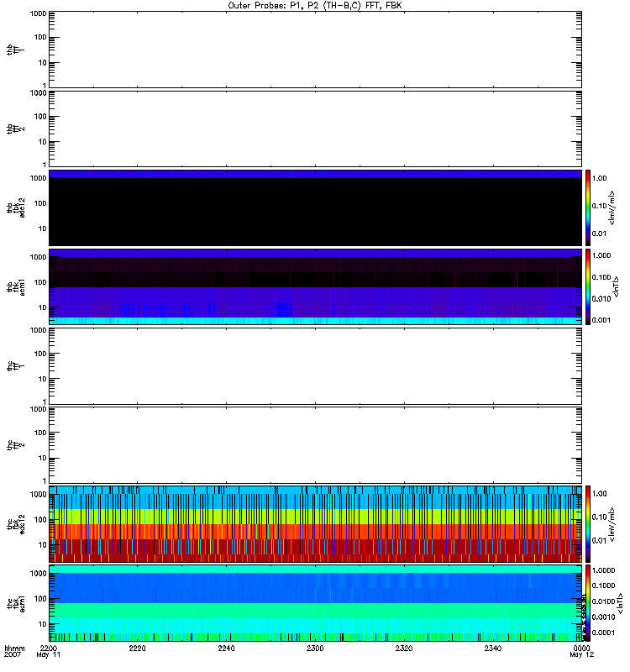630x672 pixels.
Task: Click the 0.001 value on thb scm1 color bar
Action: click(601, 320)
